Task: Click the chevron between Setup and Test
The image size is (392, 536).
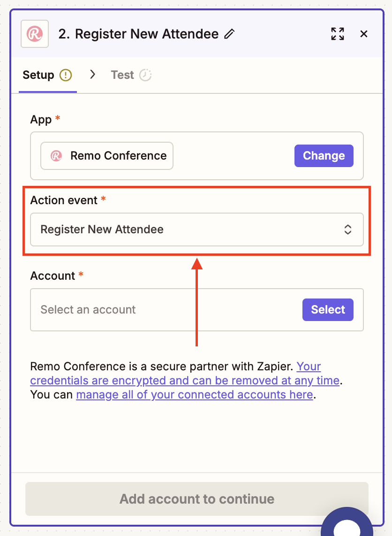Action: coord(92,75)
